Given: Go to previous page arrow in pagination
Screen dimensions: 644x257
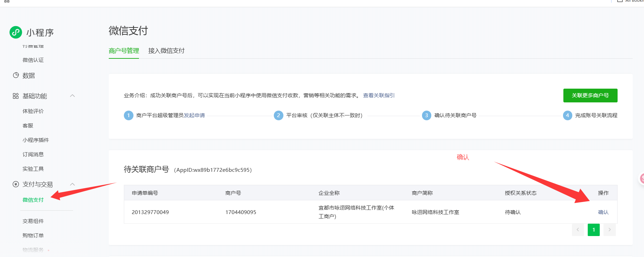Looking at the screenshot, I should (x=578, y=230).
